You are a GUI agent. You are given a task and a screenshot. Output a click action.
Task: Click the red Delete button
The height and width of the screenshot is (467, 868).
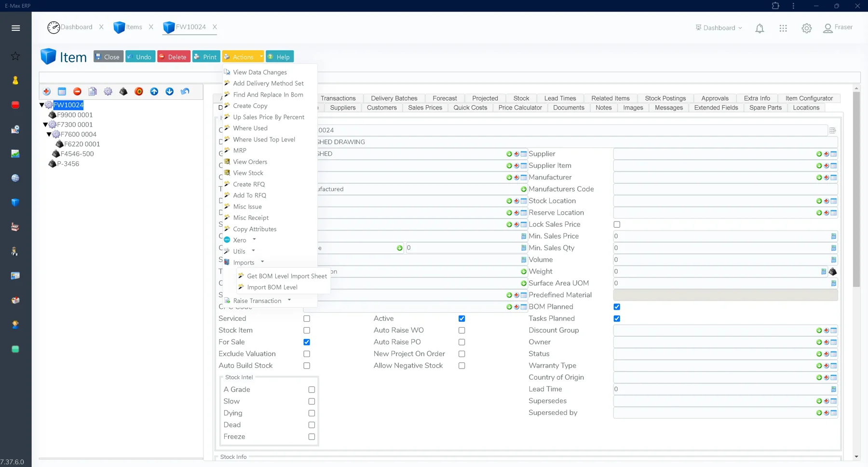click(x=174, y=56)
